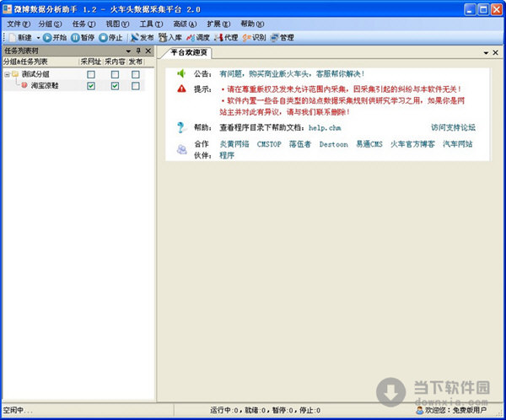Open the 新建 dropdown arrow in toolbar

point(36,38)
